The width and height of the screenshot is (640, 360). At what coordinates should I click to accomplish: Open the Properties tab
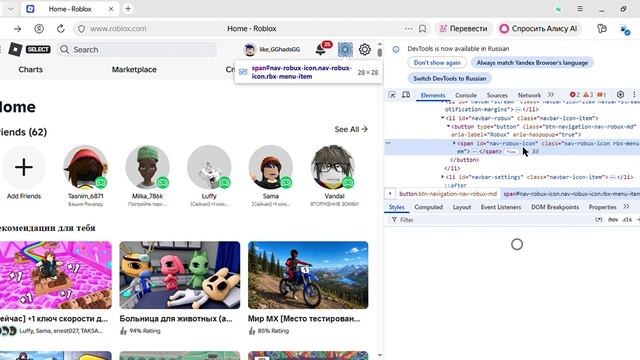pyautogui.click(x=602, y=207)
